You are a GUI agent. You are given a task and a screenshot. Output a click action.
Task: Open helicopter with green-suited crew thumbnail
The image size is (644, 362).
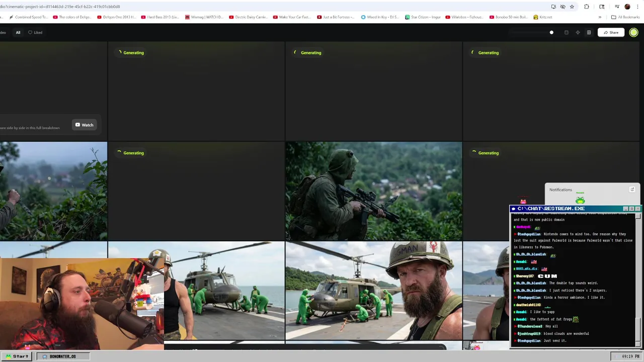pos(224,291)
